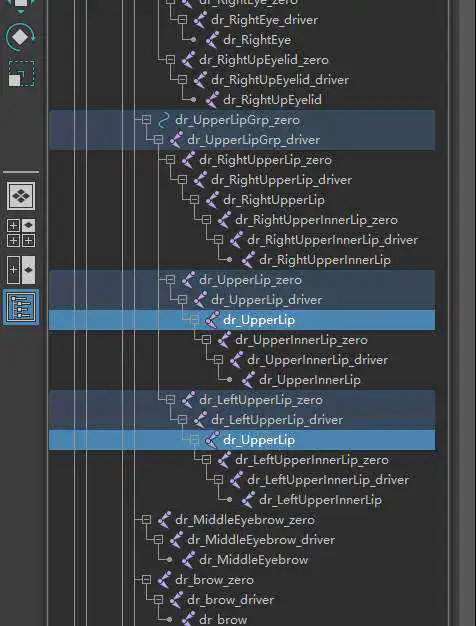Image resolution: width=476 pixels, height=626 pixels.
Task: Click the dashed marquee selection tool icon
Action: 21,73
